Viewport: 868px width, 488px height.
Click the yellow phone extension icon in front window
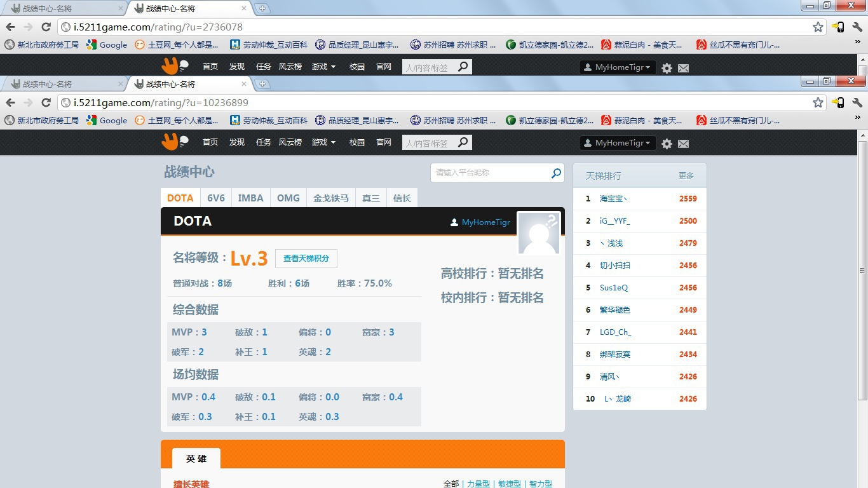(x=838, y=102)
